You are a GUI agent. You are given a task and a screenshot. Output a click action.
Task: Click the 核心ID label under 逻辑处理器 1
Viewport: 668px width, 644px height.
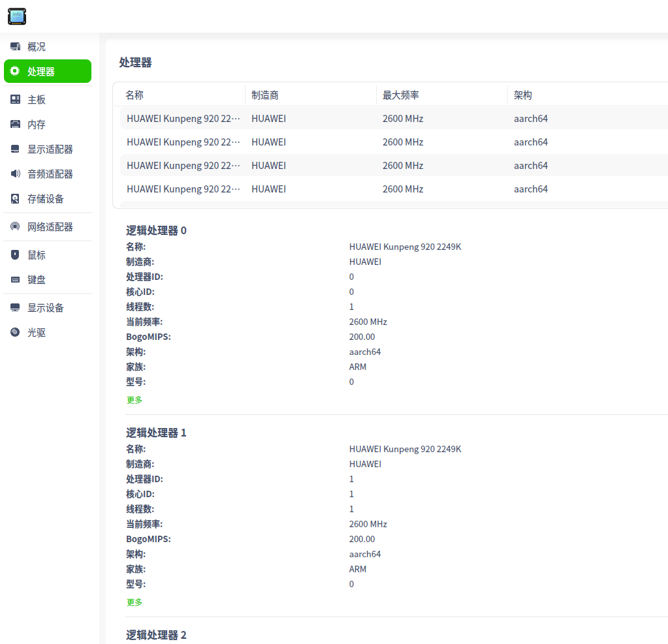140,494
